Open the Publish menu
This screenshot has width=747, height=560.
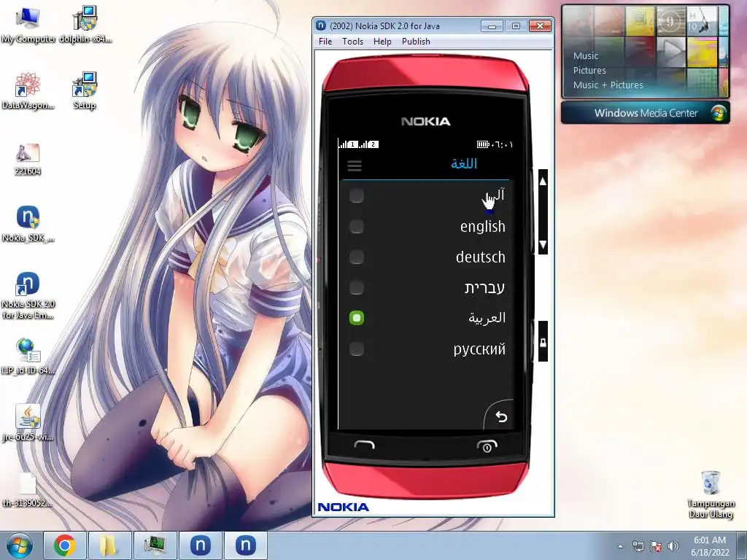[416, 42]
